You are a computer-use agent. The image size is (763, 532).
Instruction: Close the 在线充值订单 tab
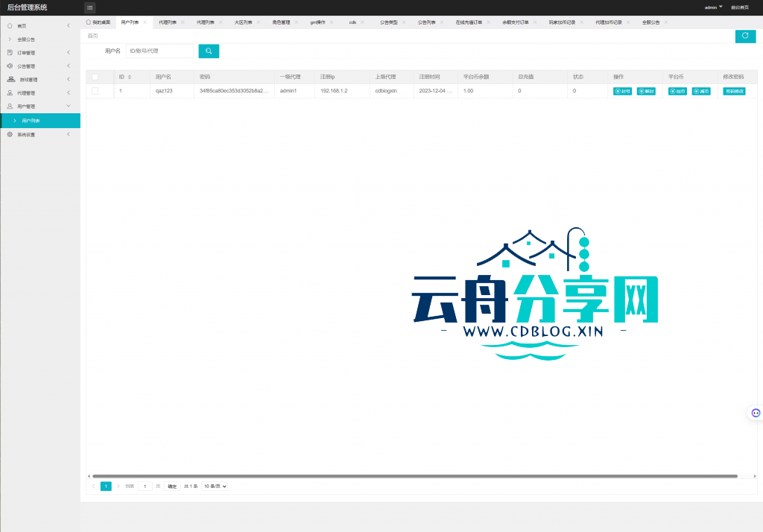[x=489, y=22]
